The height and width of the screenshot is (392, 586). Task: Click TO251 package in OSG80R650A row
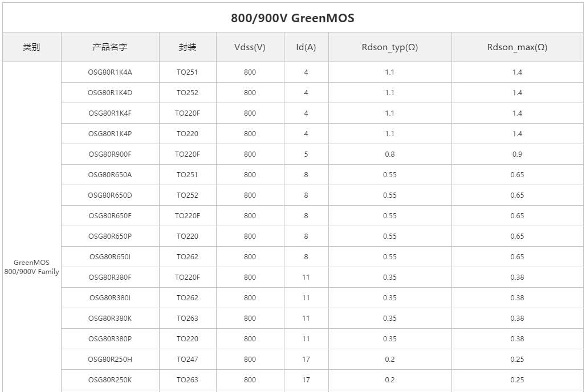pos(187,175)
